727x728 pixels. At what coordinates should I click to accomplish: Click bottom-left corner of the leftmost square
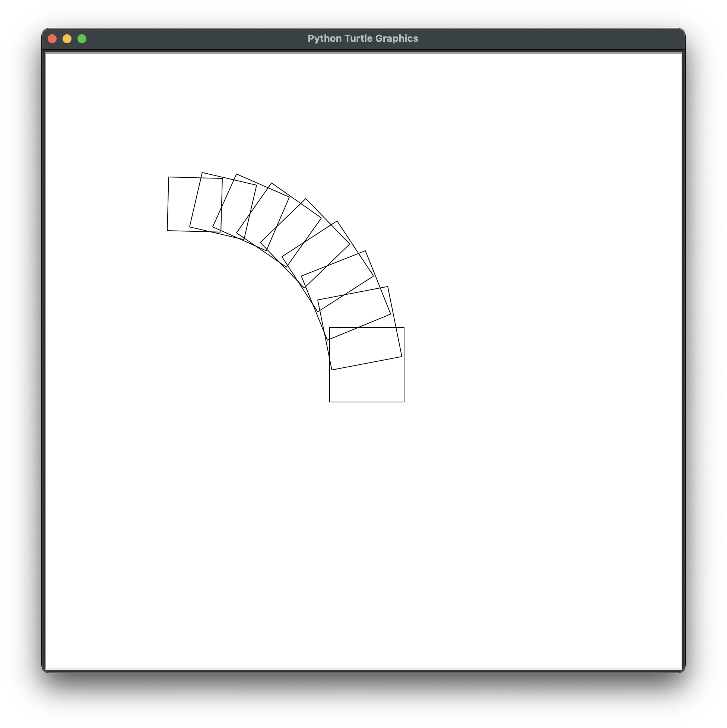click(167, 230)
